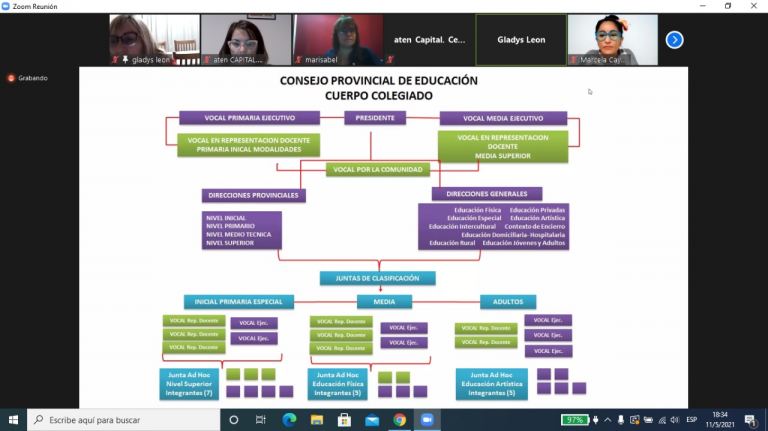Show hidden system tray icons
Image resolution: width=768 pixels, height=431 pixels.
tap(608, 420)
